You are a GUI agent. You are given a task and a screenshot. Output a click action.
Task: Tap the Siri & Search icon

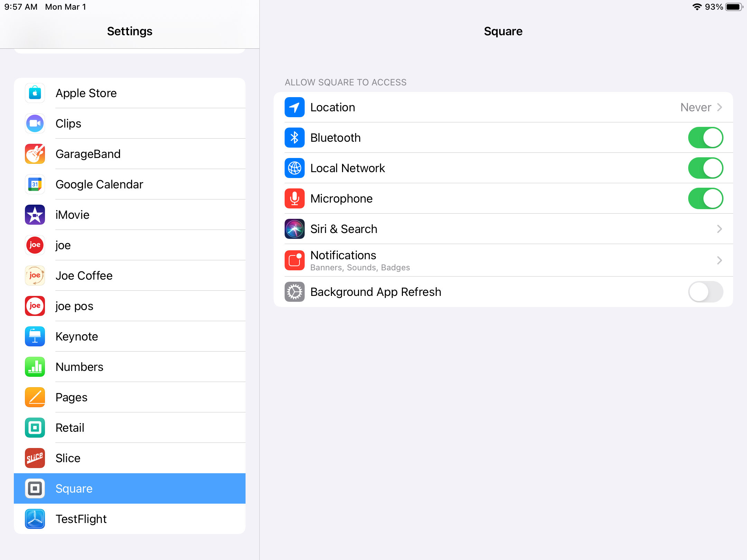tap(295, 229)
